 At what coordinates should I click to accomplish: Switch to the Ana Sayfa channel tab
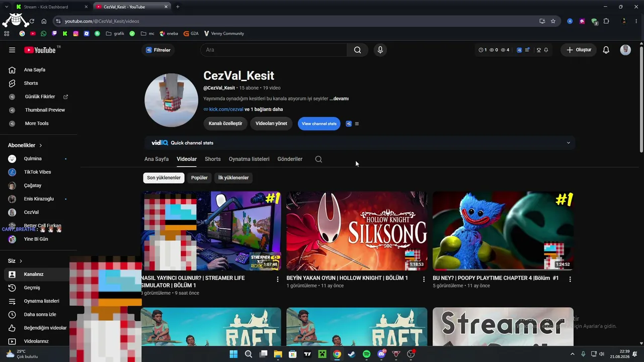[x=156, y=159]
